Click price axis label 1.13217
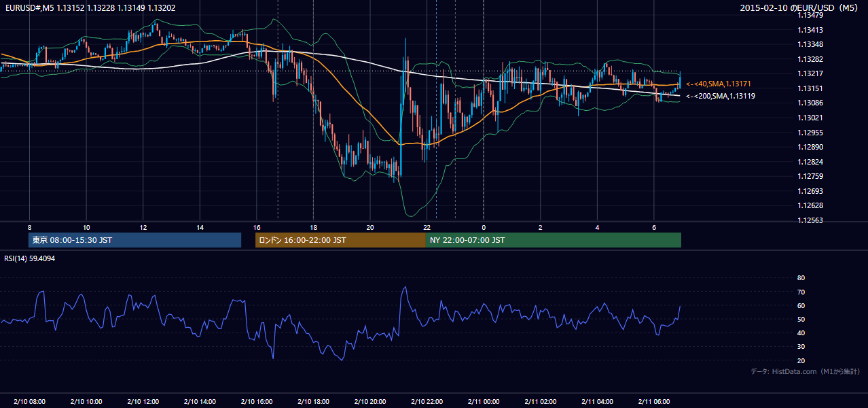The width and height of the screenshot is (868, 408). (810, 73)
